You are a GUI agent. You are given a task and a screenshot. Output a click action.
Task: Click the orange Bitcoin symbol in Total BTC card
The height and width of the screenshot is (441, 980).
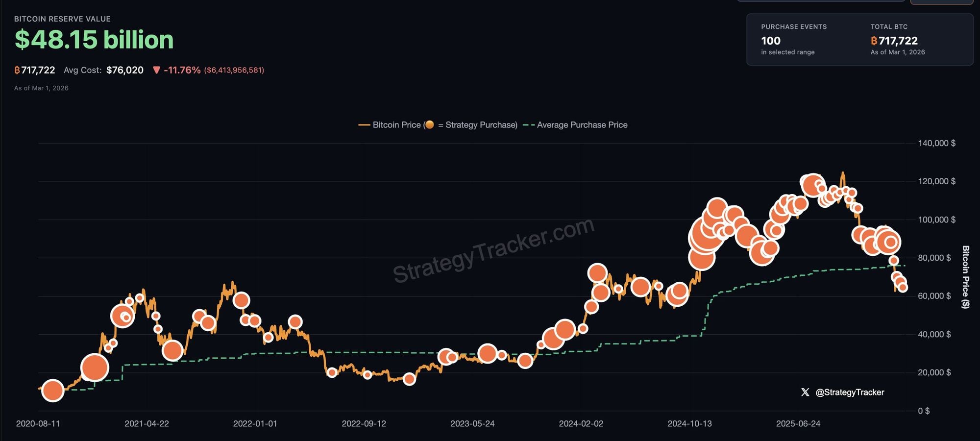click(x=874, y=41)
